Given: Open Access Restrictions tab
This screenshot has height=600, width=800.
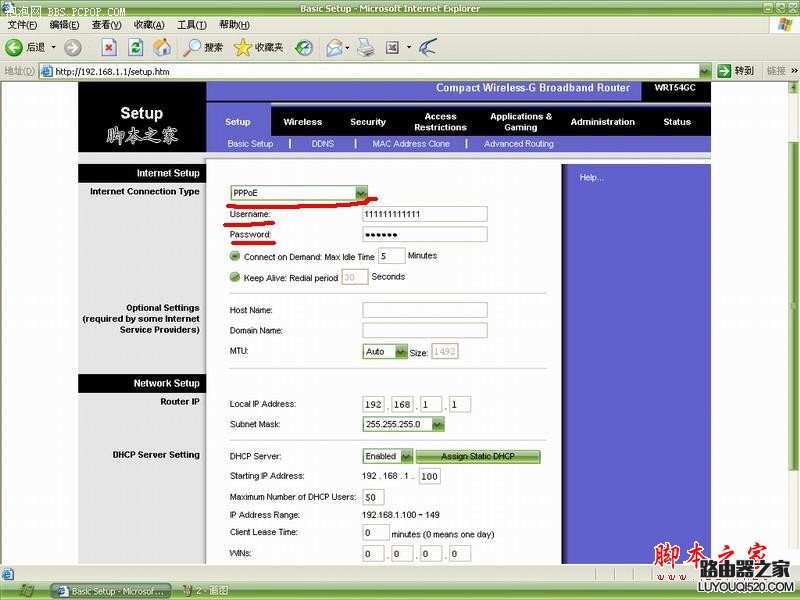Looking at the screenshot, I should click(440, 121).
